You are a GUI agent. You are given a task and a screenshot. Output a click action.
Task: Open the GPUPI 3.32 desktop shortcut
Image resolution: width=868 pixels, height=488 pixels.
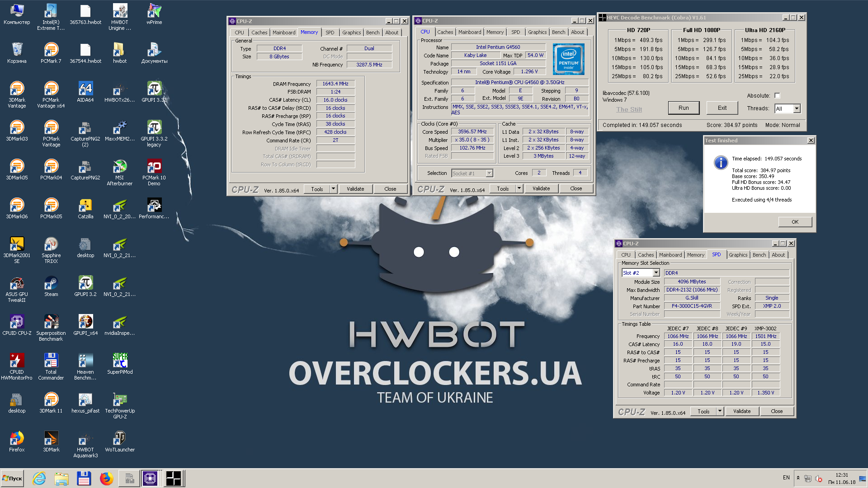(x=154, y=92)
